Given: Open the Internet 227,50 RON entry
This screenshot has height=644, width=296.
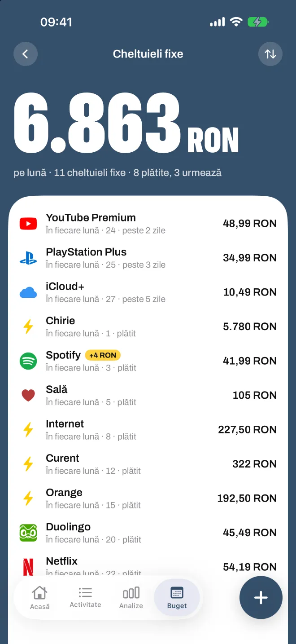Looking at the screenshot, I should click(148, 430).
